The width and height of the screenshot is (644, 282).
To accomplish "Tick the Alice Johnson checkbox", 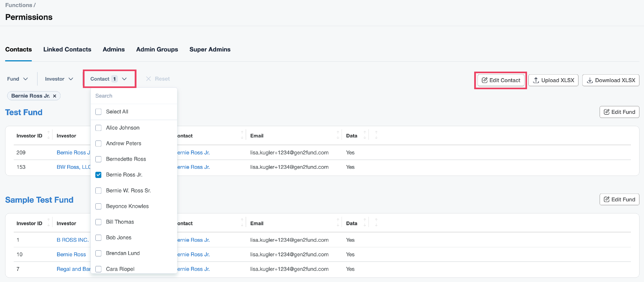I will point(99,128).
